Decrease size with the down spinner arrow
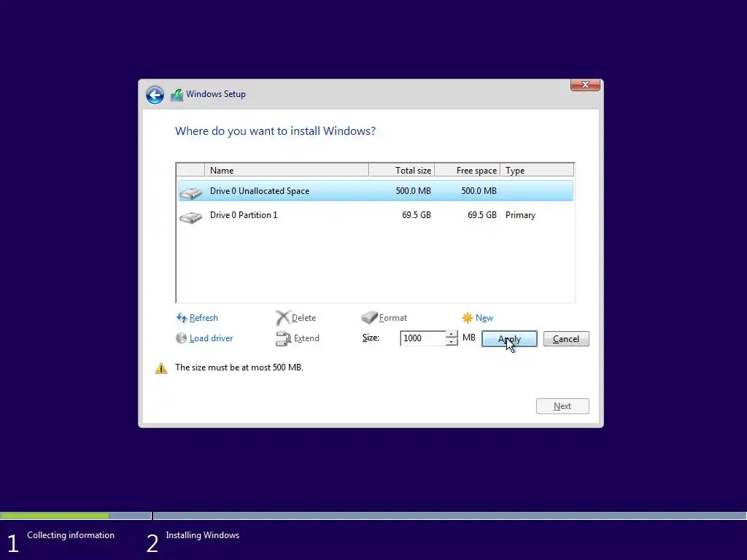 tap(452, 343)
